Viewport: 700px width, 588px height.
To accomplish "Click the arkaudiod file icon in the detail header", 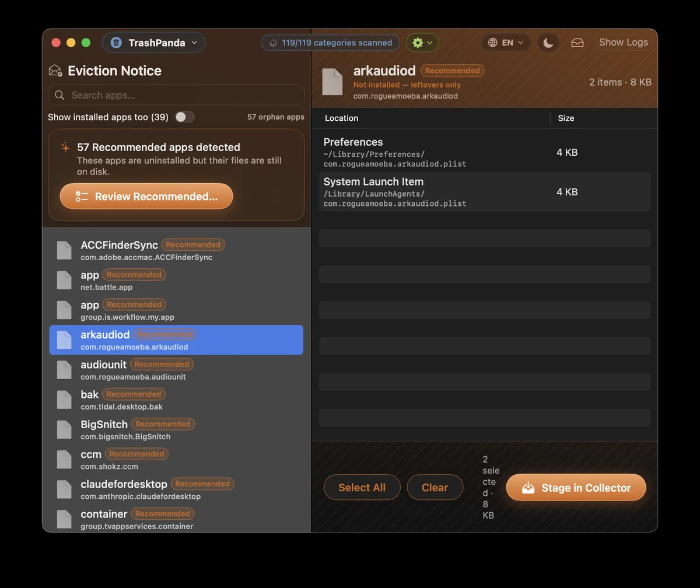I will [332, 82].
